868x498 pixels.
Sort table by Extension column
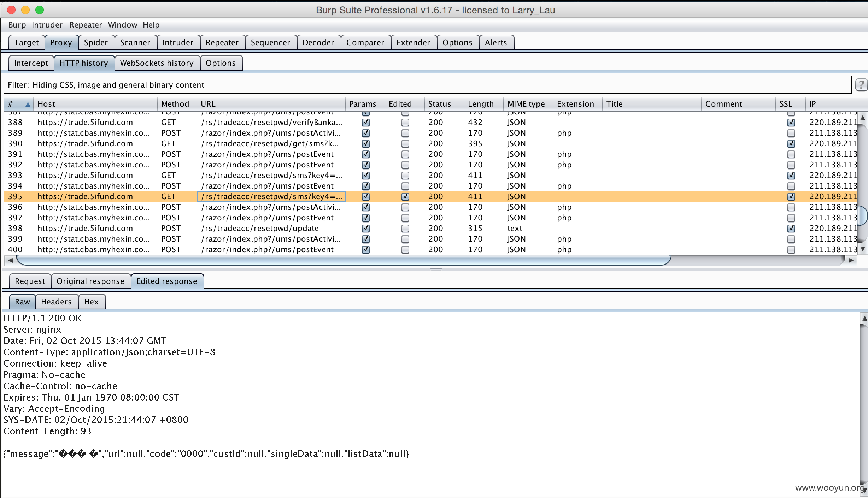(x=577, y=104)
